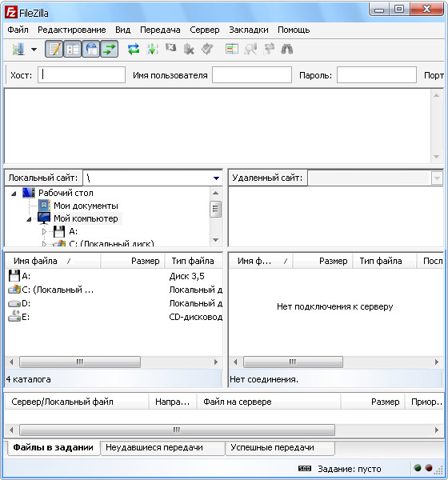Open the Помощь menu

pyautogui.click(x=294, y=30)
